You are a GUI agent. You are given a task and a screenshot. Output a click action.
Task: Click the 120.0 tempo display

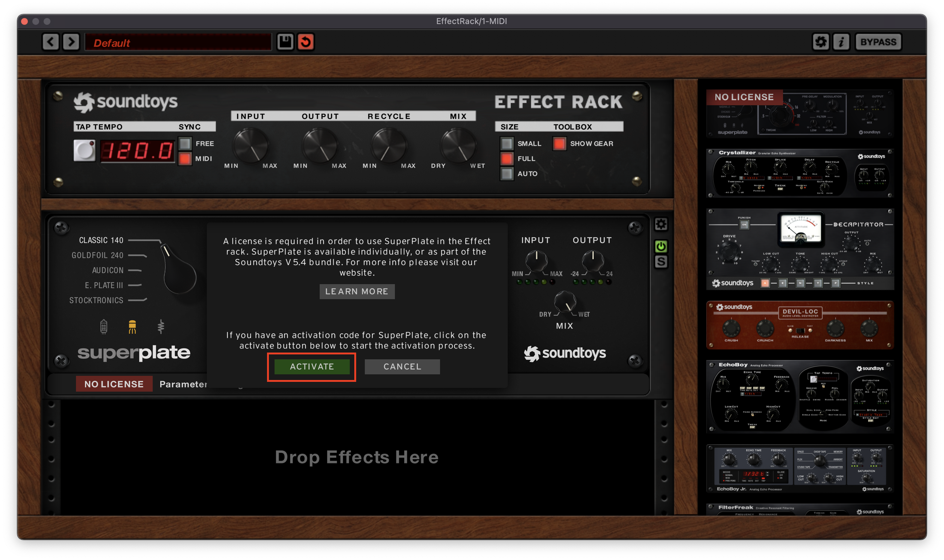pos(138,151)
